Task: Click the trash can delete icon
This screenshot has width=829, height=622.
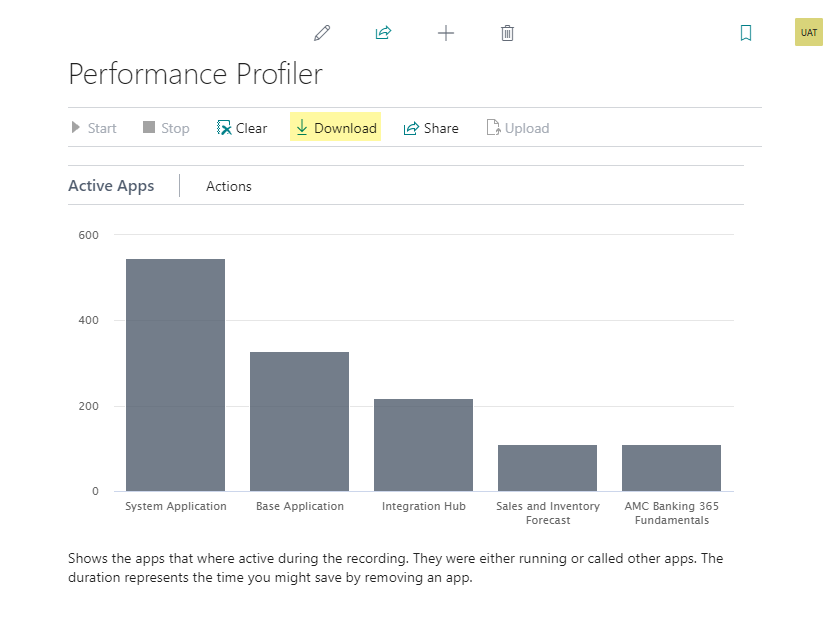Action: pos(507,33)
